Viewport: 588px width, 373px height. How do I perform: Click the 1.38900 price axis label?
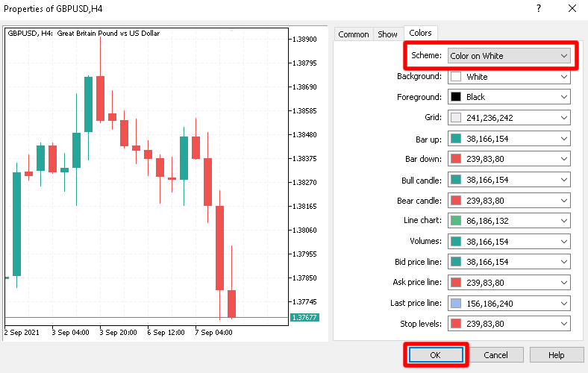point(304,39)
